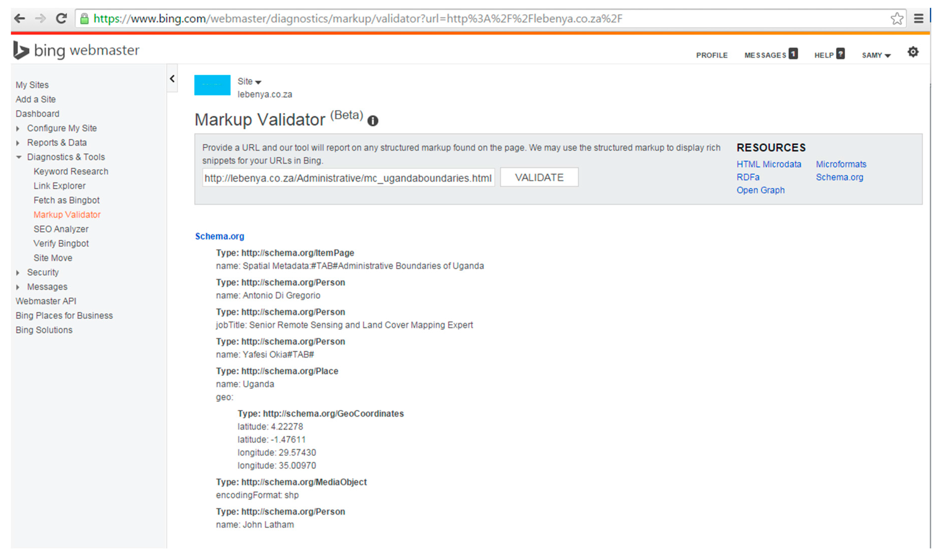939x560 pixels.
Task: Open Webmaster API link
Action: click(46, 301)
